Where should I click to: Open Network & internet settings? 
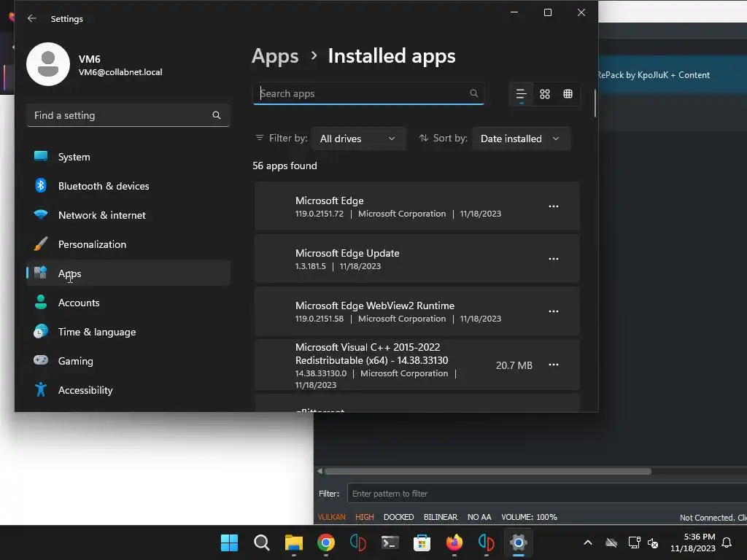(128, 215)
